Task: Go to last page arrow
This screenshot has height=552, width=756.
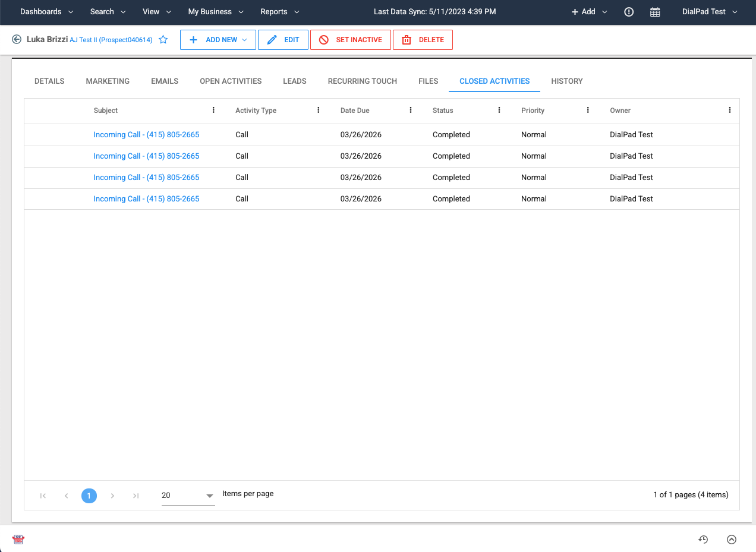Action: pyautogui.click(x=136, y=496)
